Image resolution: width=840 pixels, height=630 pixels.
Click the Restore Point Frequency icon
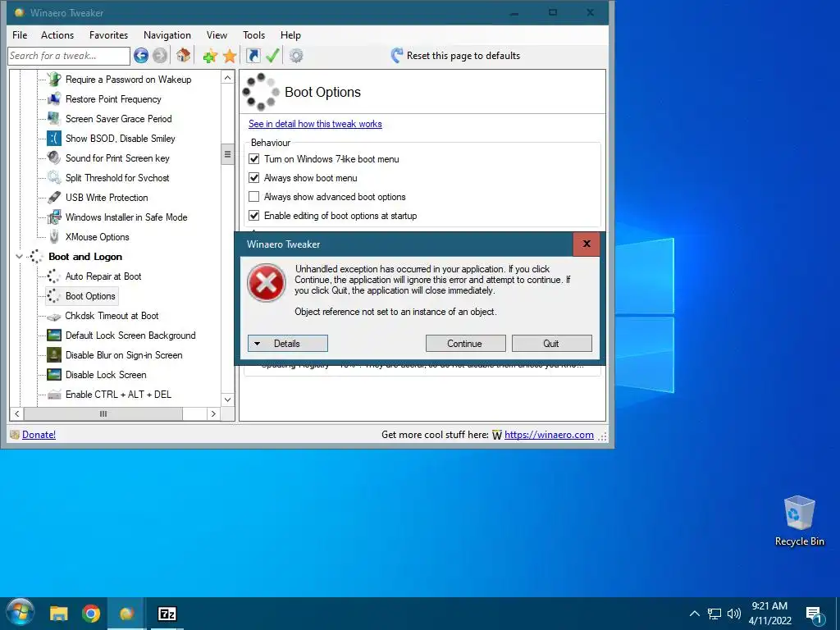click(54, 99)
